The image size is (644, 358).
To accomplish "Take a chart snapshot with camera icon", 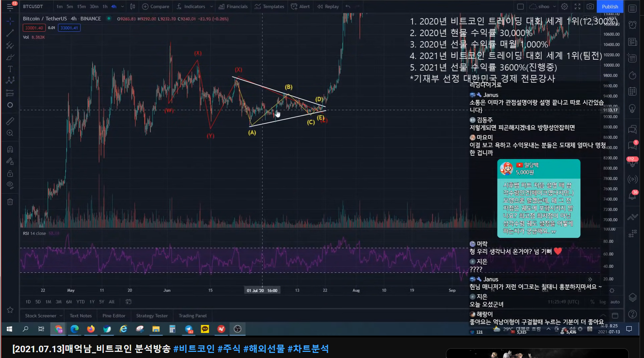I will point(590,7).
